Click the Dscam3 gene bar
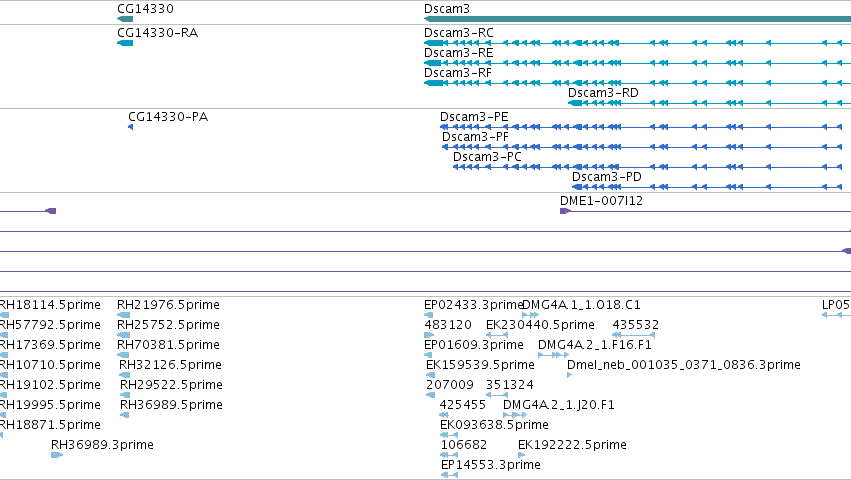The image size is (851, 480). [637, 19]
